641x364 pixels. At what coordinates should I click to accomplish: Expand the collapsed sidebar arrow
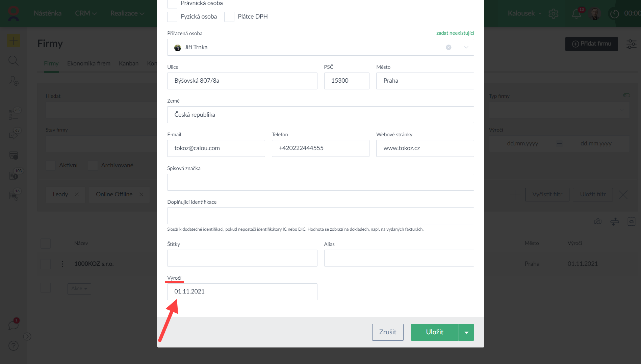pos(27,336)
